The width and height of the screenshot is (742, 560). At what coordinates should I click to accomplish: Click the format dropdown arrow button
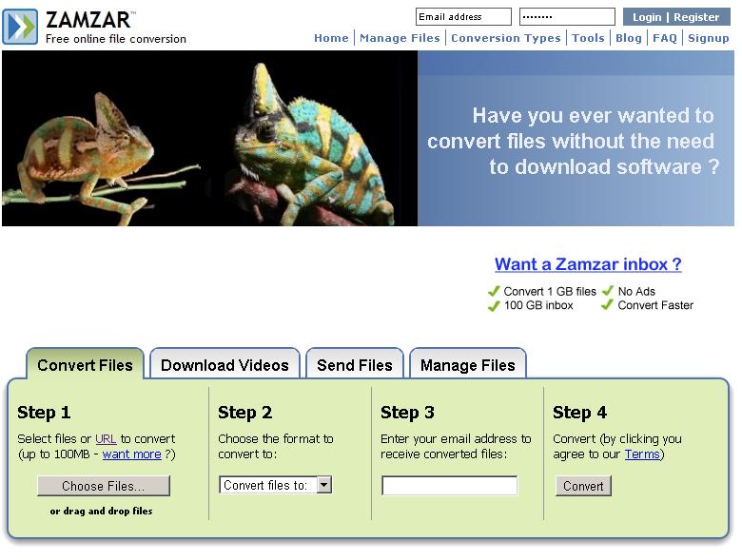point(324,485)
